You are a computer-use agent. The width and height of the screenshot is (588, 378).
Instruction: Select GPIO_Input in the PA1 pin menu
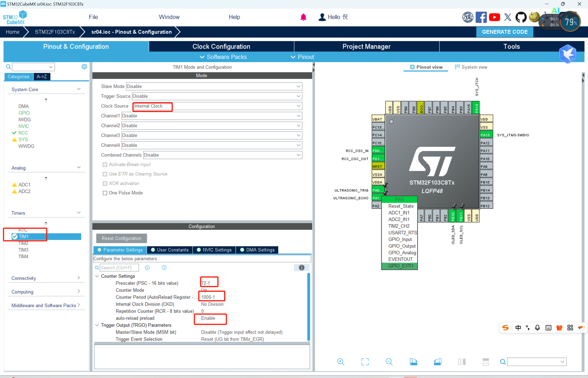(x=400, y=239)
